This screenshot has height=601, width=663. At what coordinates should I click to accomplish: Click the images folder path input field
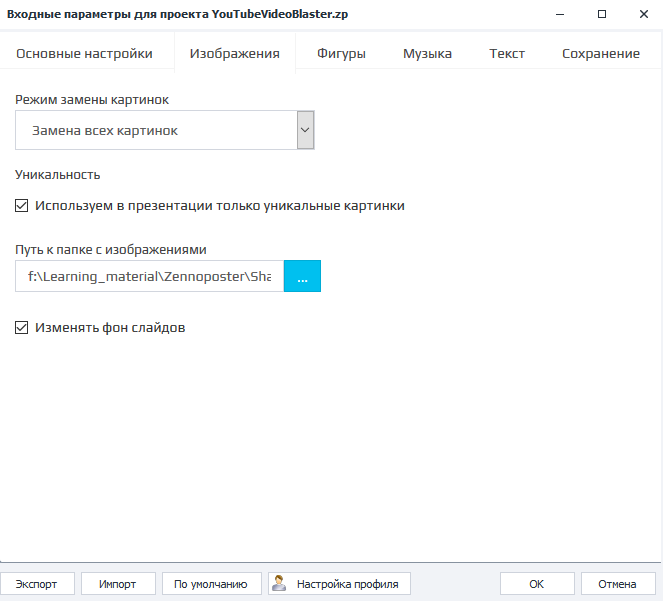pyautogui.click(x=149, y=276)
